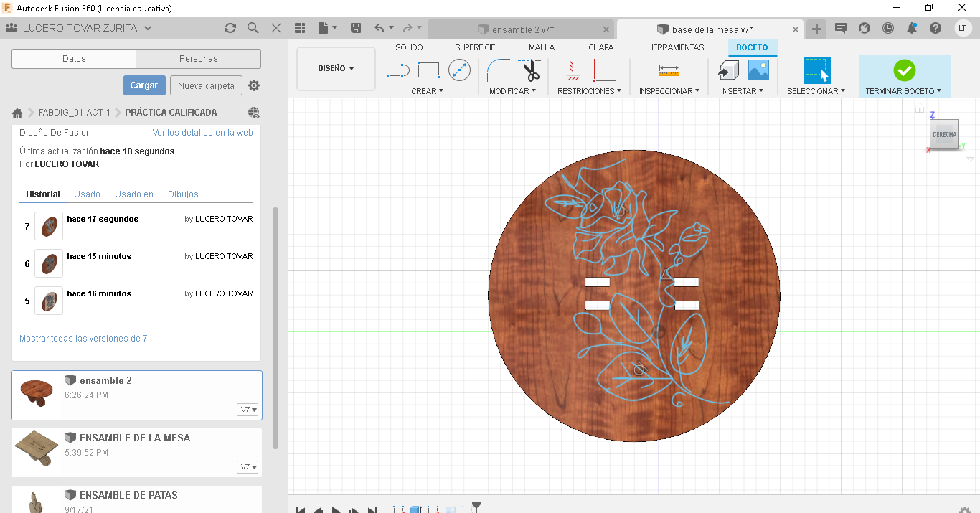Image resolution: width=980 pixels, height=513 pixels.
Task: Switch to the BOCETO tab
Action: tap(752, 47)
